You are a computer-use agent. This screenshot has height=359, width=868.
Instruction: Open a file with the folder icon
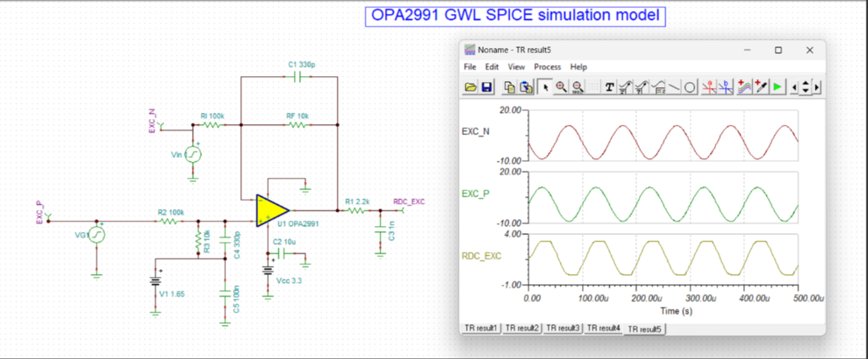click(x=471, y=87)
